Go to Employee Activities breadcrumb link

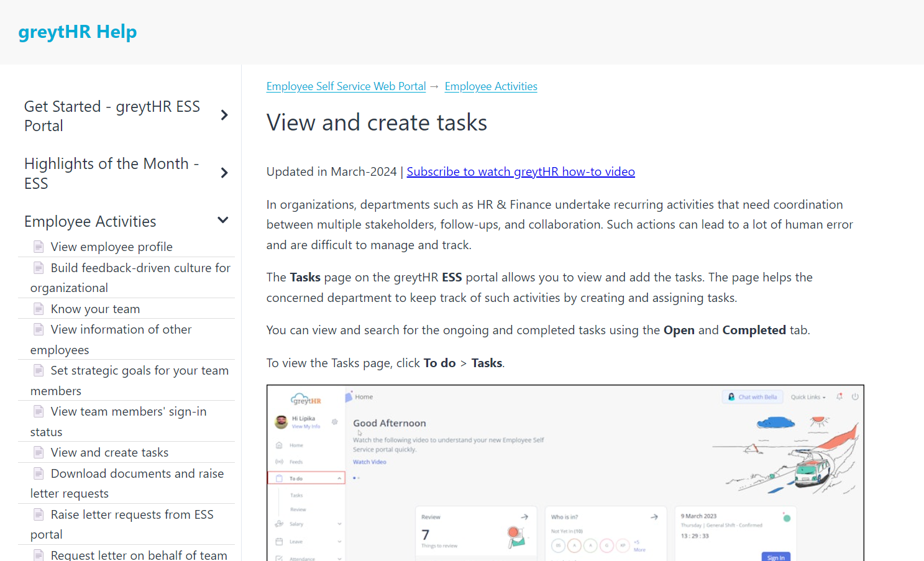491,86
